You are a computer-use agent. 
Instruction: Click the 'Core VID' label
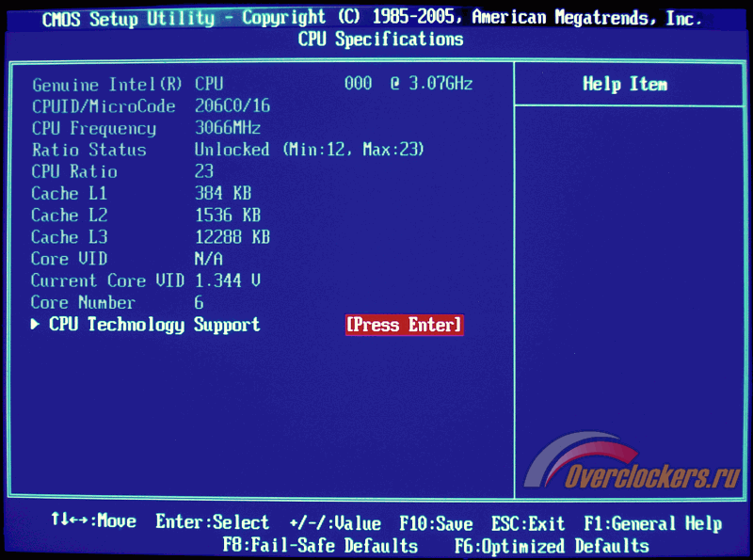coord(69,259)
